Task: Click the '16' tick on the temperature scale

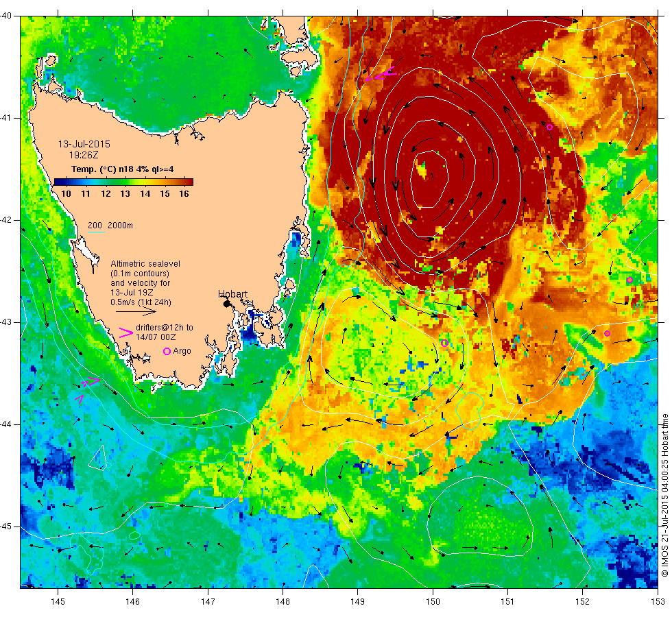Action: click(x=184, y=193)
